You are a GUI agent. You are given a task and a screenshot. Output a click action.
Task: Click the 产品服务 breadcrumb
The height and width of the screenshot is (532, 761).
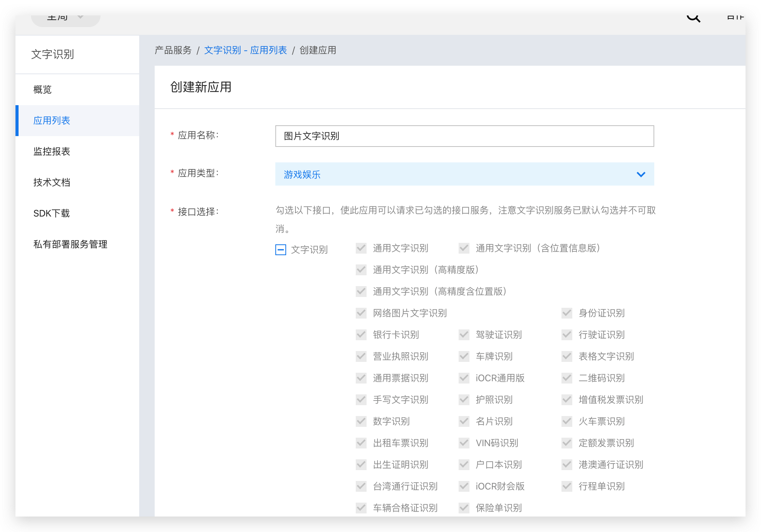173,50
